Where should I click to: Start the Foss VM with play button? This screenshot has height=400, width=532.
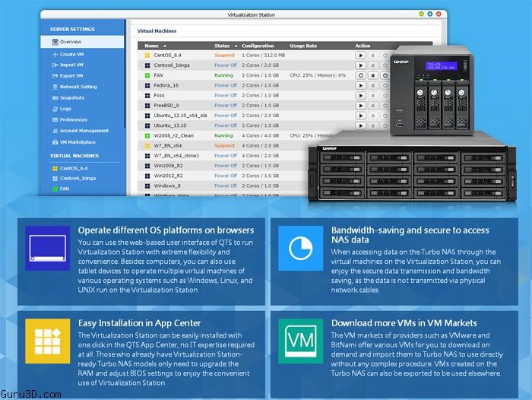(361, 96)
